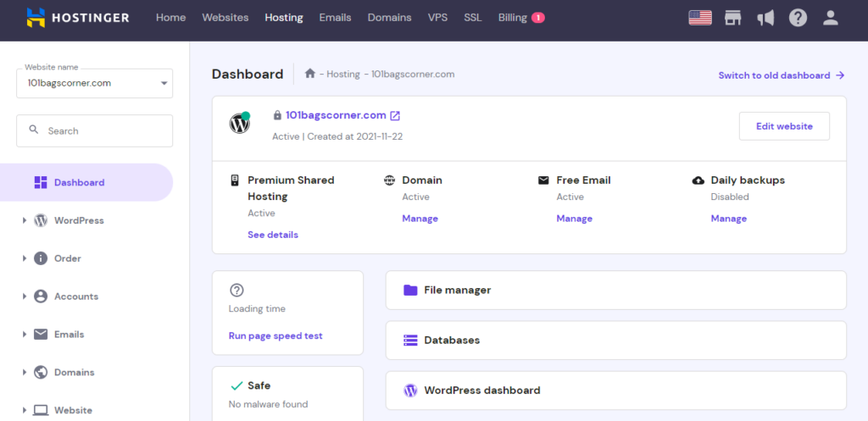Select Dashboard in the sidebar

pyautogui.click(x=86, y=183)
